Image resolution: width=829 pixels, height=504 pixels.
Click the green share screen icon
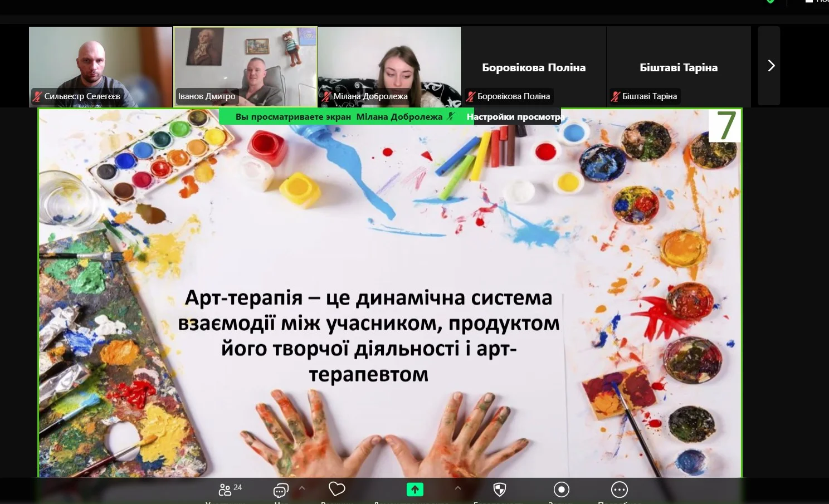[x=414, y=490]
